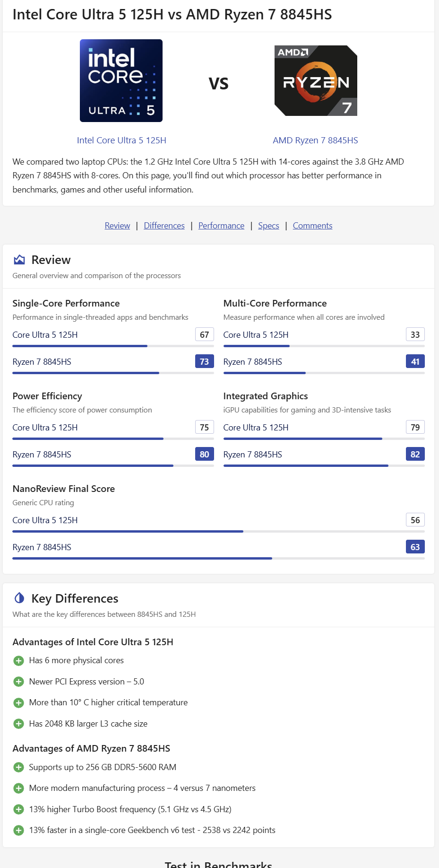Open the AMD Ryzen 7 8845HS link

(x=315, y=140)
